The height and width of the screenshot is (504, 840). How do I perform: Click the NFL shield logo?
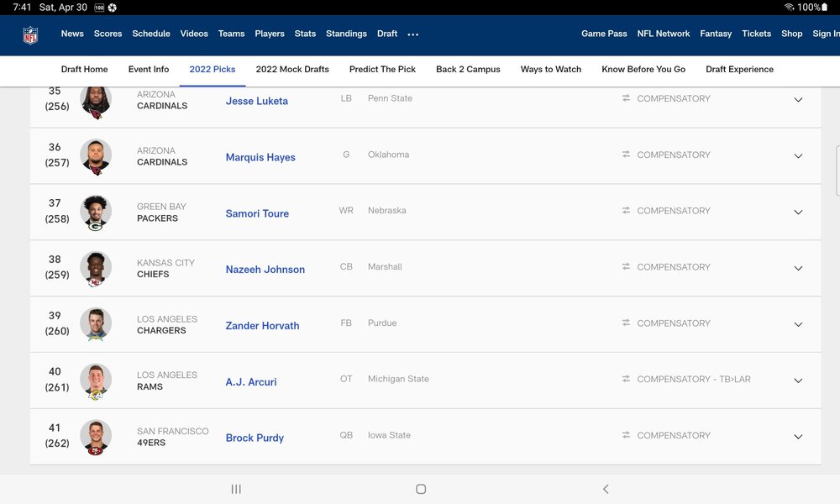click(x=30, y=34)
